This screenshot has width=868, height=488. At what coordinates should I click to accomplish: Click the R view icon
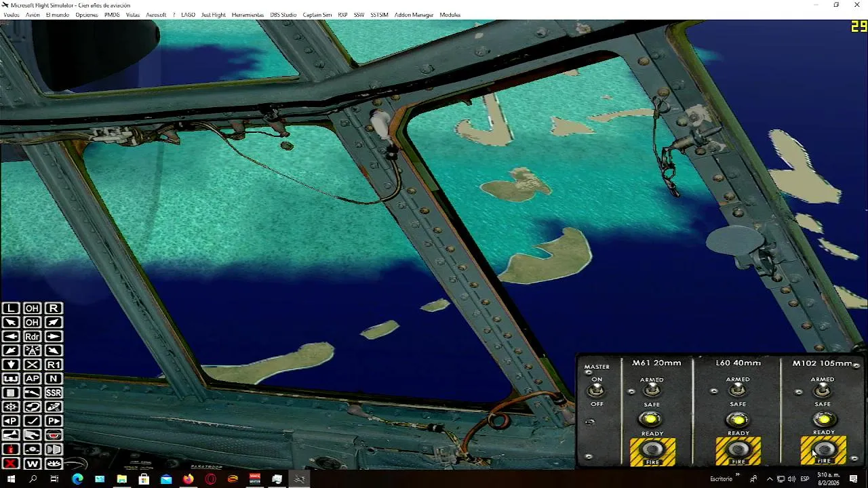[54, 308]
